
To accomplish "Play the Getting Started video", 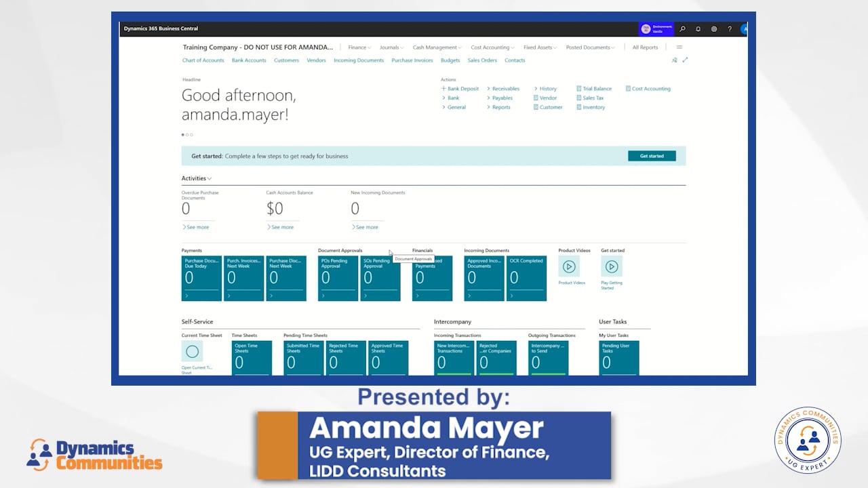I will [612, 266].
